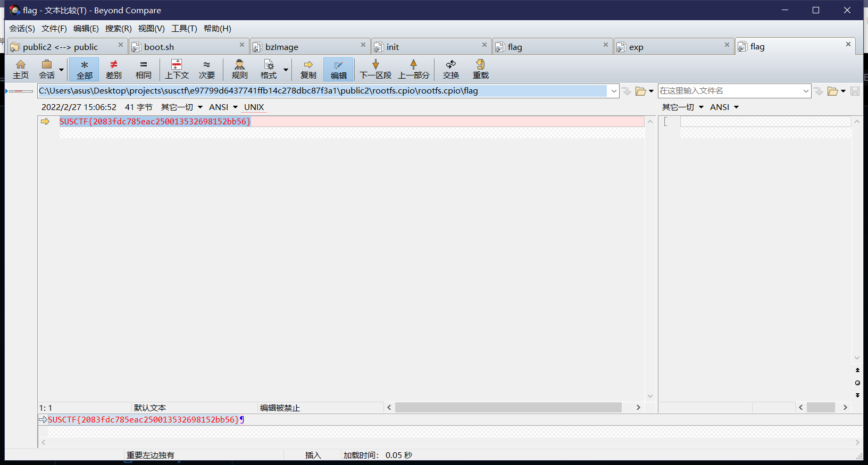This screenshot has width=868, height=465.
Task: Toggle Same (相同) display filter
Action: tap(143, 69)
